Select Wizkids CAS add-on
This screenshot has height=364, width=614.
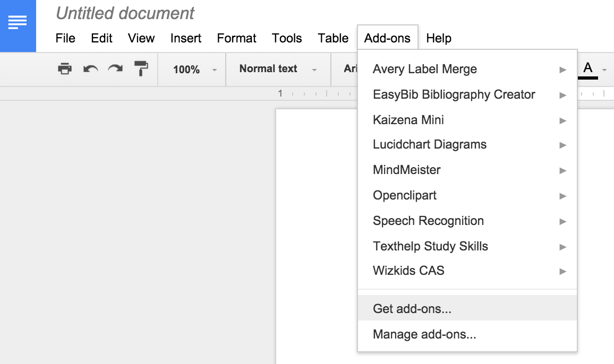click(467, 271)
